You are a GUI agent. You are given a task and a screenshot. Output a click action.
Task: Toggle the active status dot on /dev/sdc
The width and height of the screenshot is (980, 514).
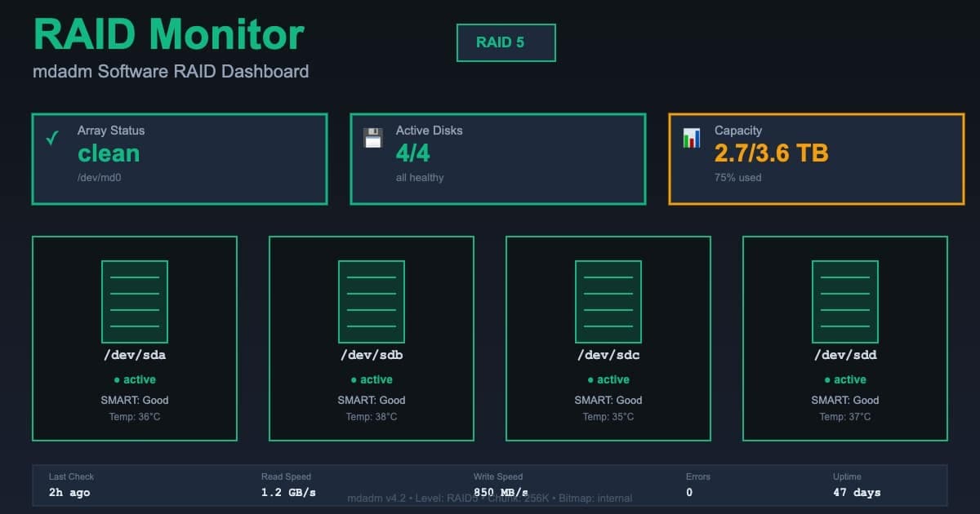click(590, 379)
